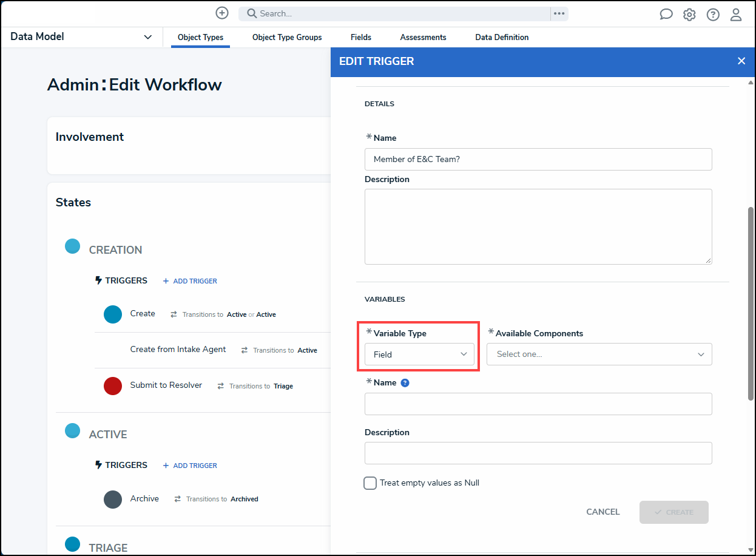This screenshot has height=556, width=756.
Task: Click the Involvement section heading
Action: pos(90,137)
